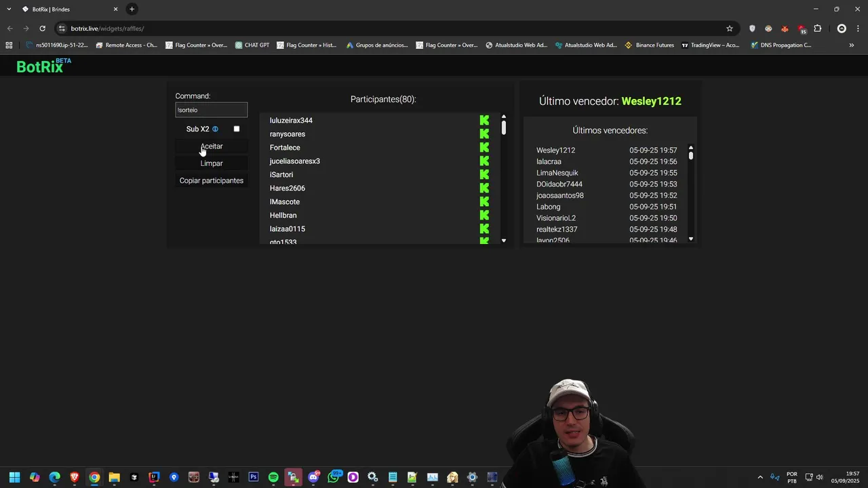868x488 pixels.
Task: Select the BotRix | Brindes tab
Action: (70, 9)
